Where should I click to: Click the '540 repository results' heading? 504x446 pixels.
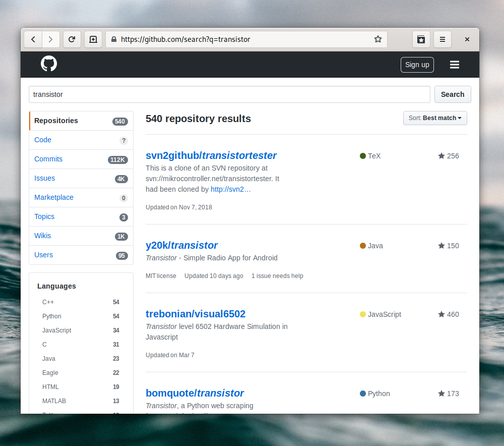198,119
